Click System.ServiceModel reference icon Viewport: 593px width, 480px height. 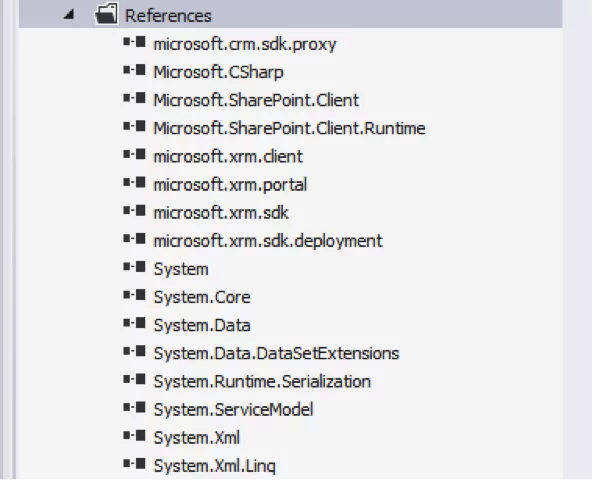click(x=134, y=407)
